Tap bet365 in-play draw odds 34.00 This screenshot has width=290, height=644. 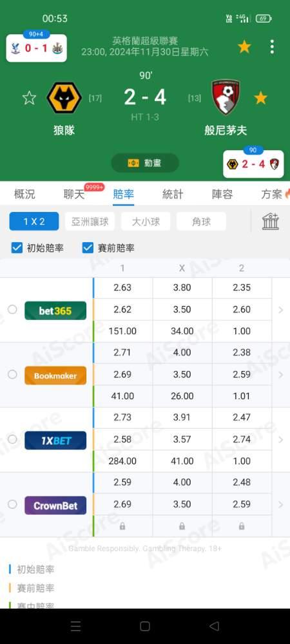coord(182,331)
